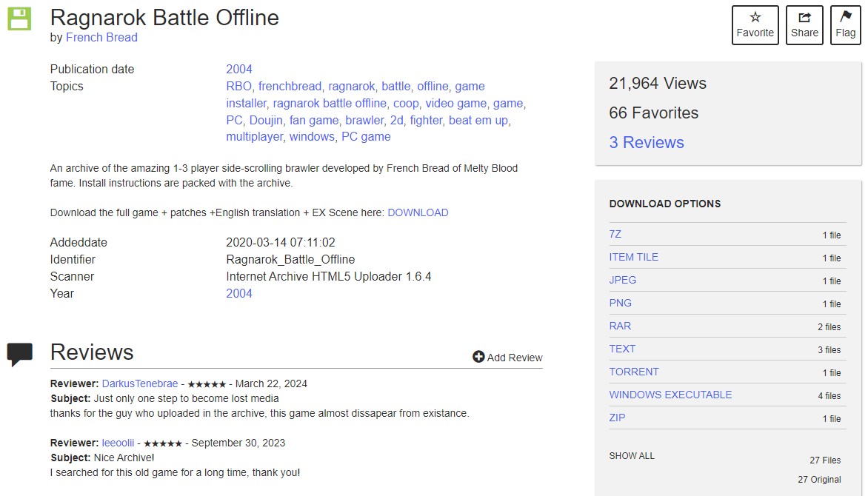Open reviewer leeoolii's profile
Screen dimensions: 868x496
(118, 443)
